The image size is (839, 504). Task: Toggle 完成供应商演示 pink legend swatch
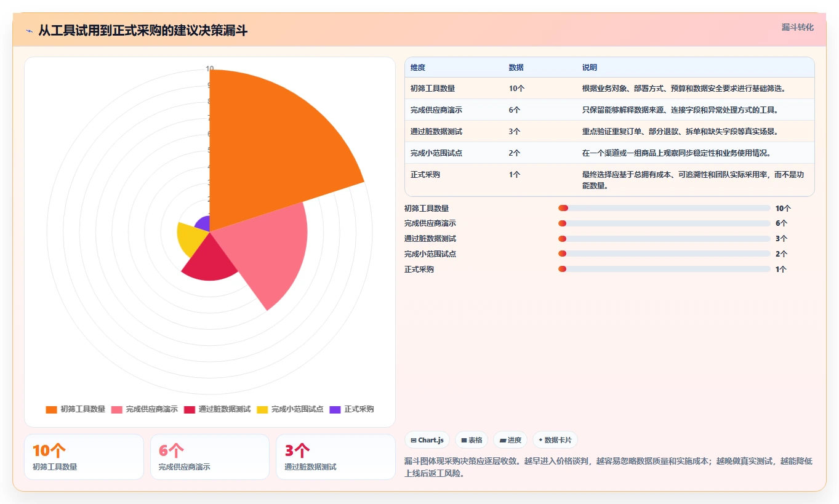(117, 409)
